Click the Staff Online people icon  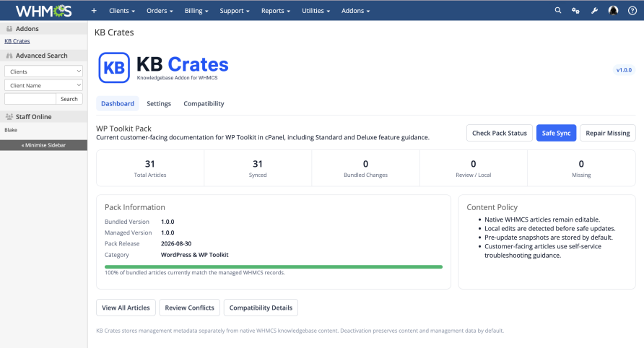pyautogui.click(x=9, y=117)
